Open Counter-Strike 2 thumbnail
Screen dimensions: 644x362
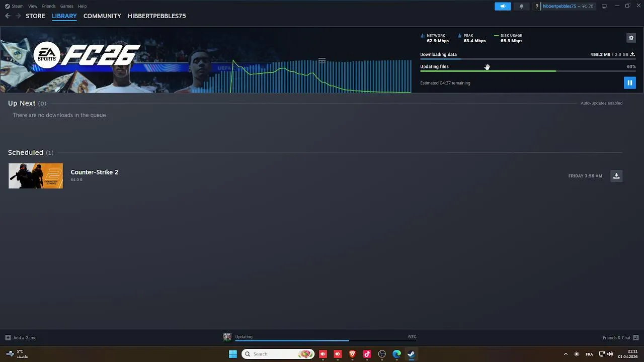coord(36,175)
